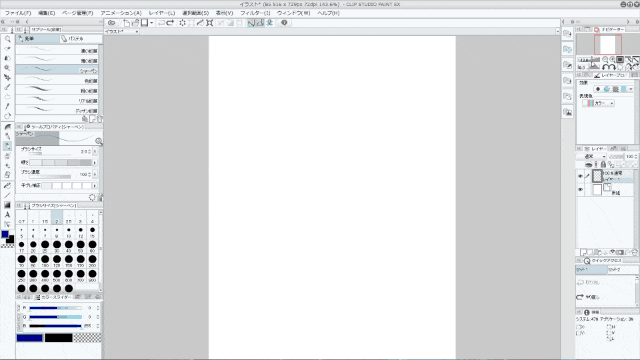Open CLIP STUDIO help question mark icon
Screen dimensions: 640x360
[284, 23]
